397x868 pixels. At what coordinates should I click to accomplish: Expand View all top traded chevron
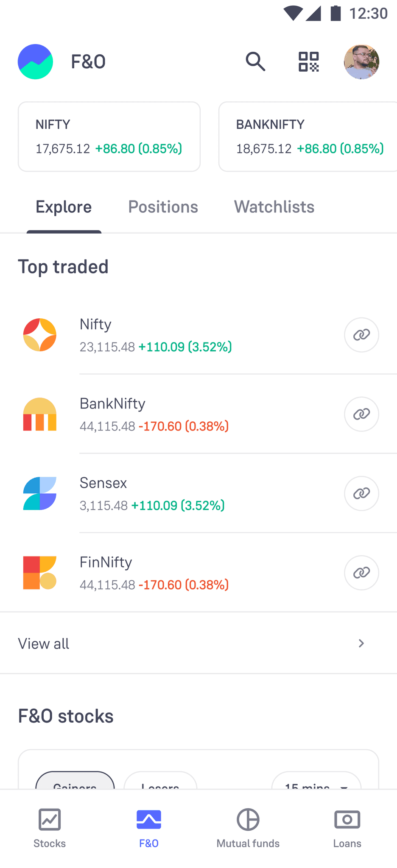point(361,643)
